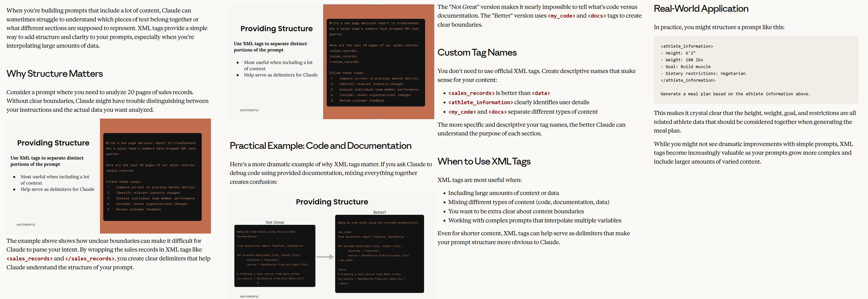Click the "Not Great" label in the comparison slide
This screenshot has height=299, width=868.
(x=275, y=222)
